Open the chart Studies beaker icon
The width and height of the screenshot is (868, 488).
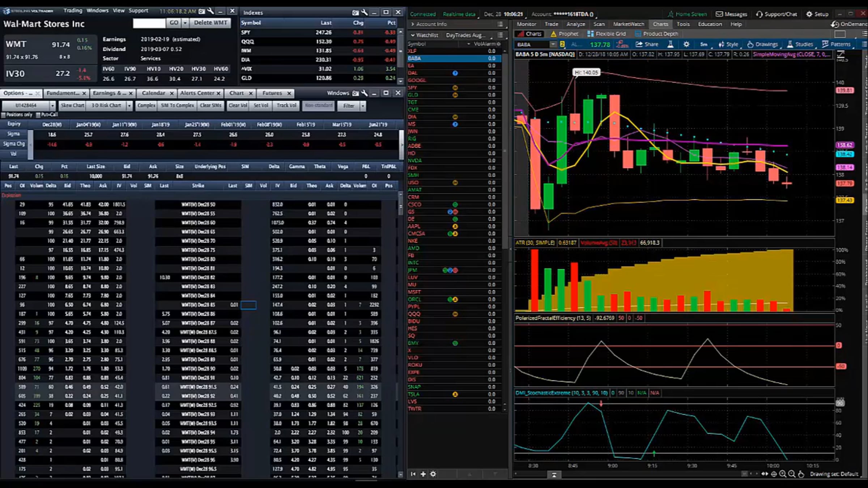click(x=790, y=44)
